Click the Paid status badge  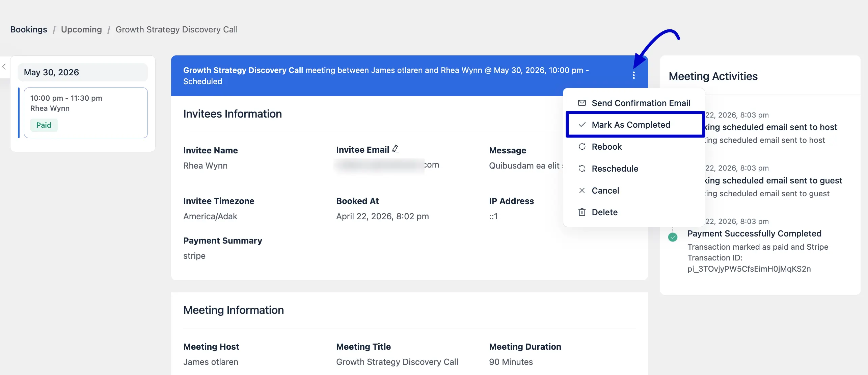pos(44,125)
